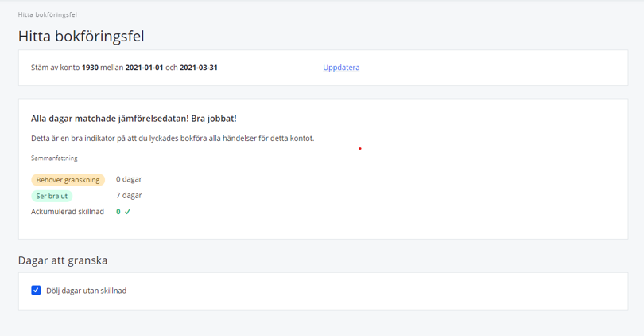The width and height of the screenshot is (644, 336).
Task: Click the Dölj dagar utan skillnad label text
Action: click(86, 291)
